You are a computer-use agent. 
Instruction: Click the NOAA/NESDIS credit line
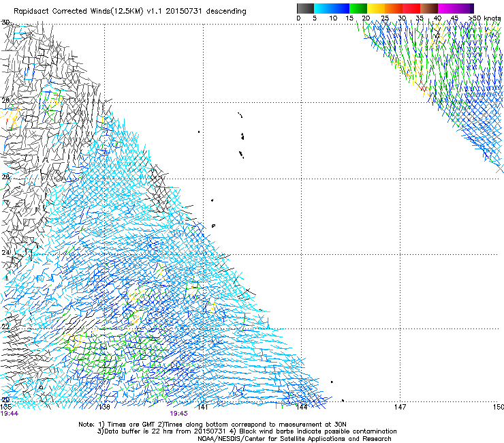294,439
